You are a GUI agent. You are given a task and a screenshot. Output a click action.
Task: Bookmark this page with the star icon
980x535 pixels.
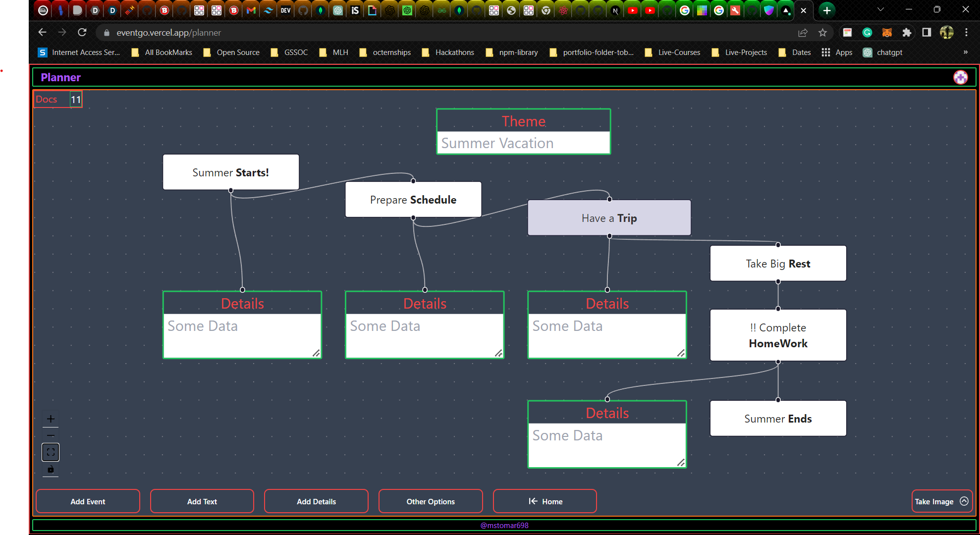pyautogui.click(x=822, y=33)
